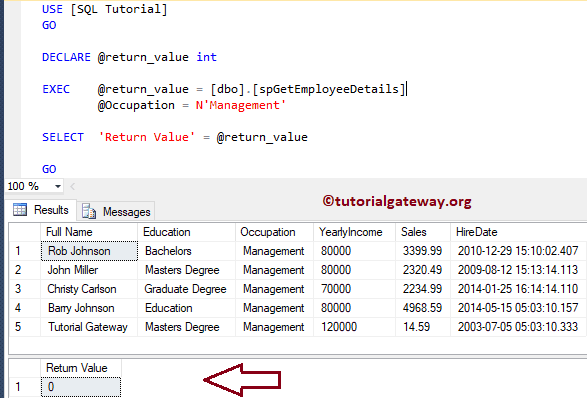Open the Messages tab
Image resolution: width=587 pixels, height=398 pixels.
(116, 212)
